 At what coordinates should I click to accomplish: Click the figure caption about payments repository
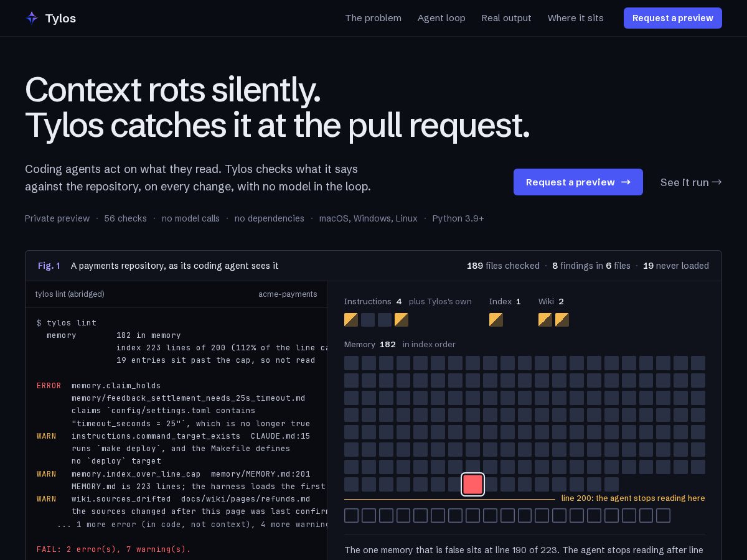(174, 266)
